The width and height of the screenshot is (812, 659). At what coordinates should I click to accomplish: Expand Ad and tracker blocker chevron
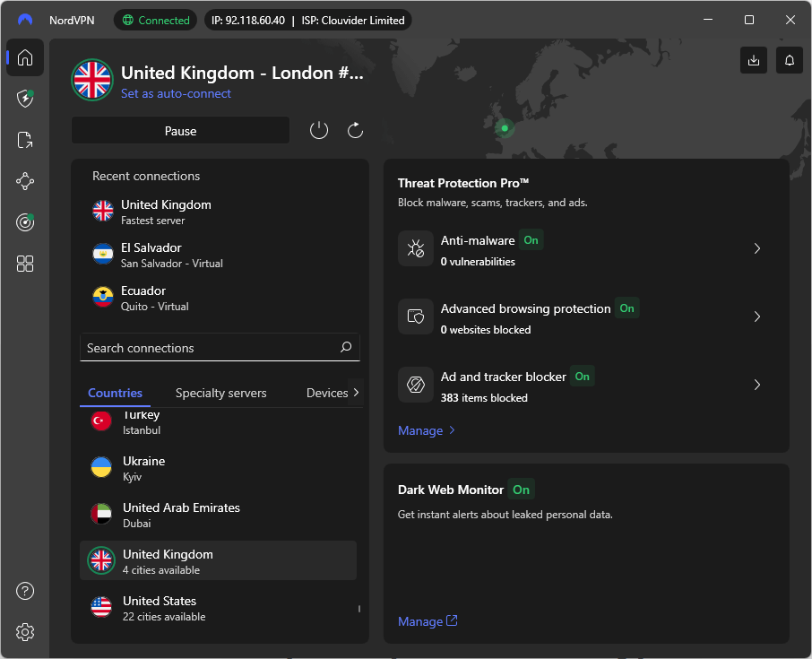pyautogui.click(x=757, y=385)
